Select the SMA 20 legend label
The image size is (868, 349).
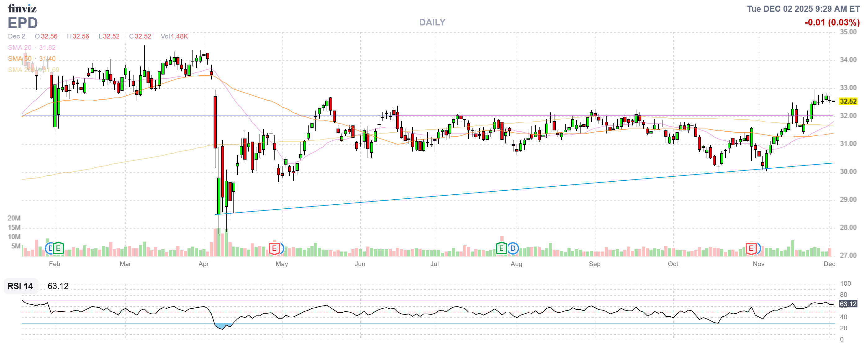[x=20, y=48]
